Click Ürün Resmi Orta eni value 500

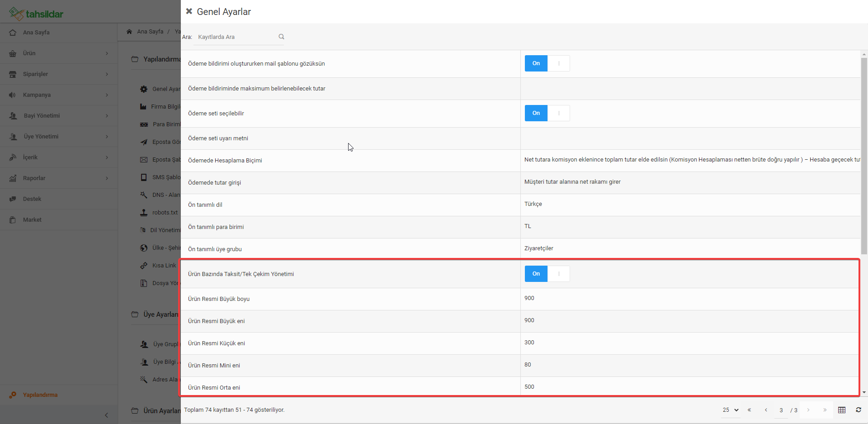[x=529, y=387]
